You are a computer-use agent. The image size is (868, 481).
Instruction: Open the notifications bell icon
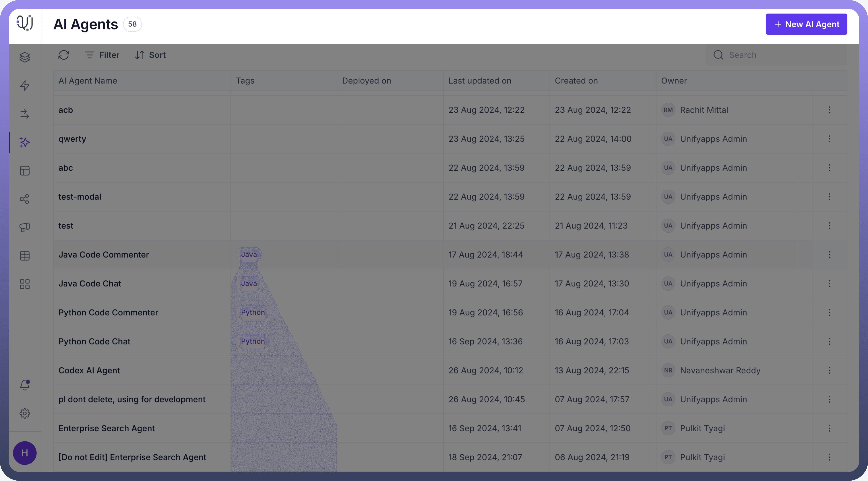(x=25, y=385)
